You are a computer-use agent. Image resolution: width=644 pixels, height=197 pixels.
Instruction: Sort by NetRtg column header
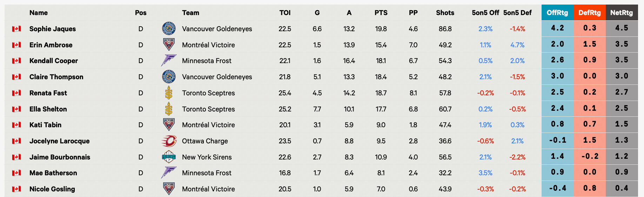(621, 13)
